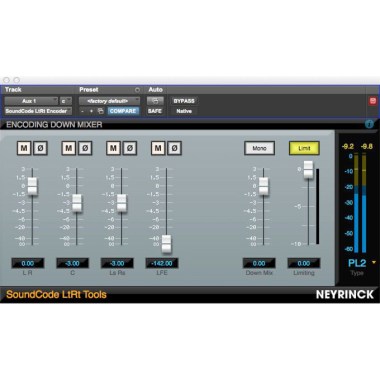
Task: Invert phase on C channel
Action: coord(85,148)
